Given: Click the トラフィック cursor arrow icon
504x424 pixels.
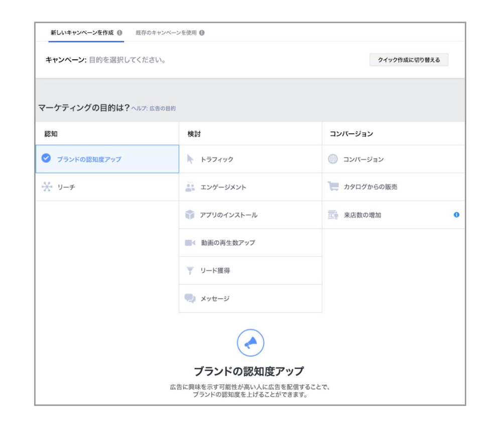Looking at the screenshot, I should point(190,159).
